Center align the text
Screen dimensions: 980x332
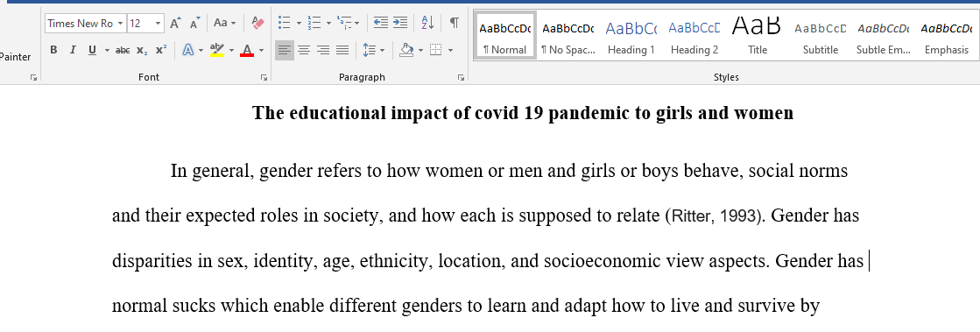pyautogui.click(x=304, y=50)
